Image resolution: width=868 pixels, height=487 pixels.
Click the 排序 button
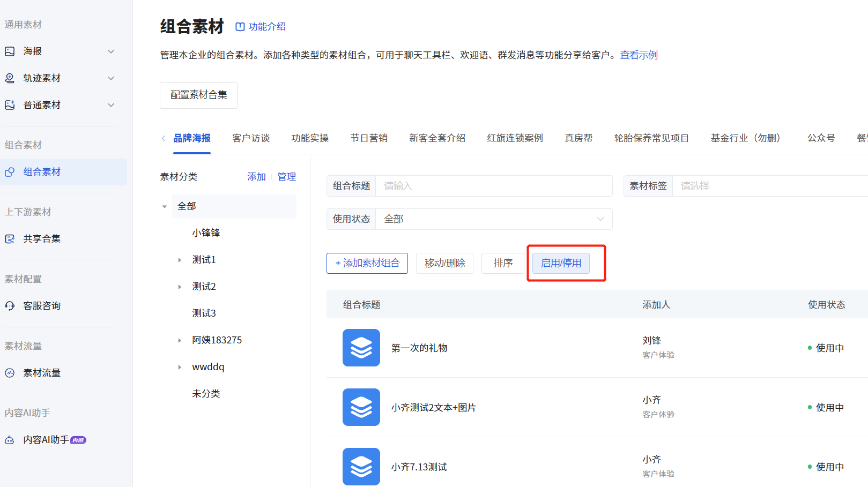tap(503, 263)
